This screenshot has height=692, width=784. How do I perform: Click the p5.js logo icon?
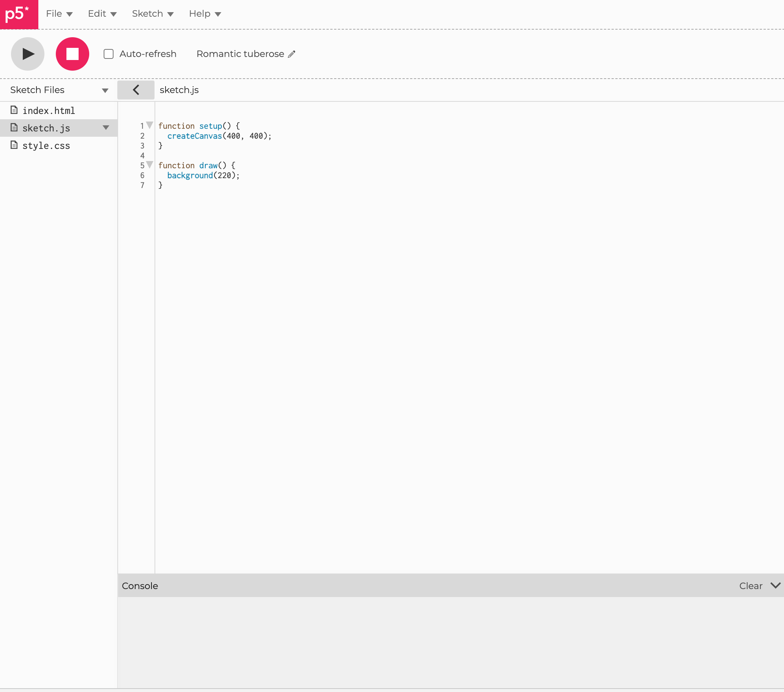pyautogui.click(x=19, y=13)
